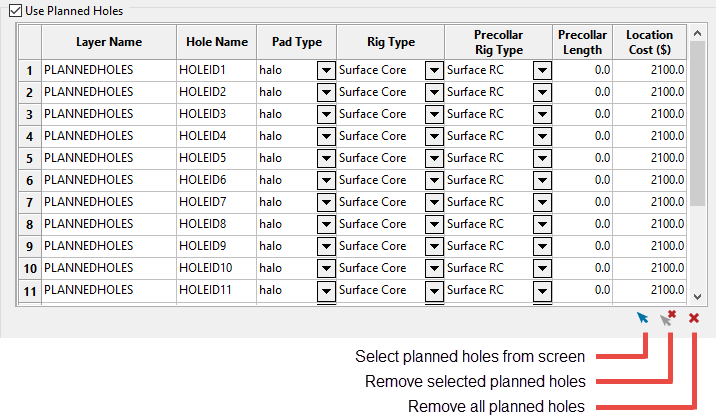The width and height of the screenshot is (716, 419).
Task: Click the HOLEID6 hole name cell
Action: pos(216,180)
